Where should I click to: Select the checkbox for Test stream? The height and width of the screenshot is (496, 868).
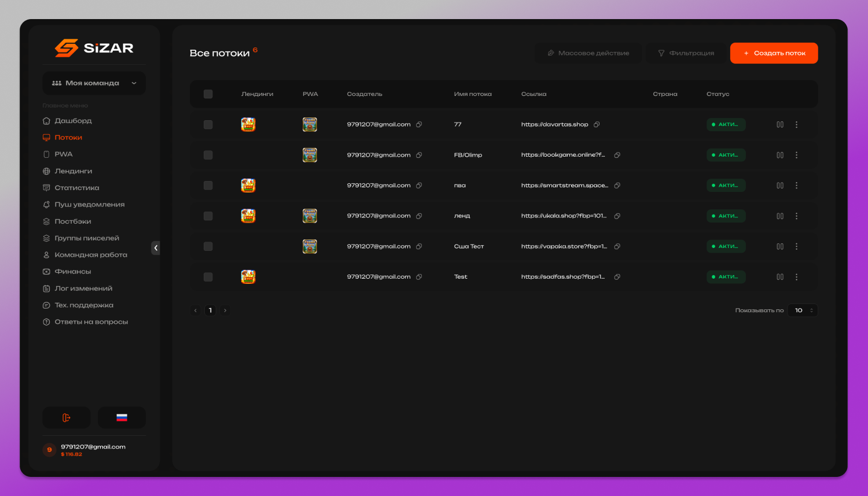208,277
